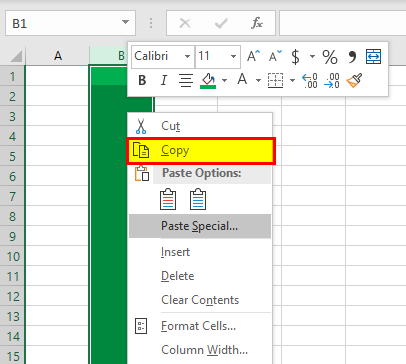Apply Comma Style from mini toolbar
This screenshot has width=406, height=364.
point(352,57)
